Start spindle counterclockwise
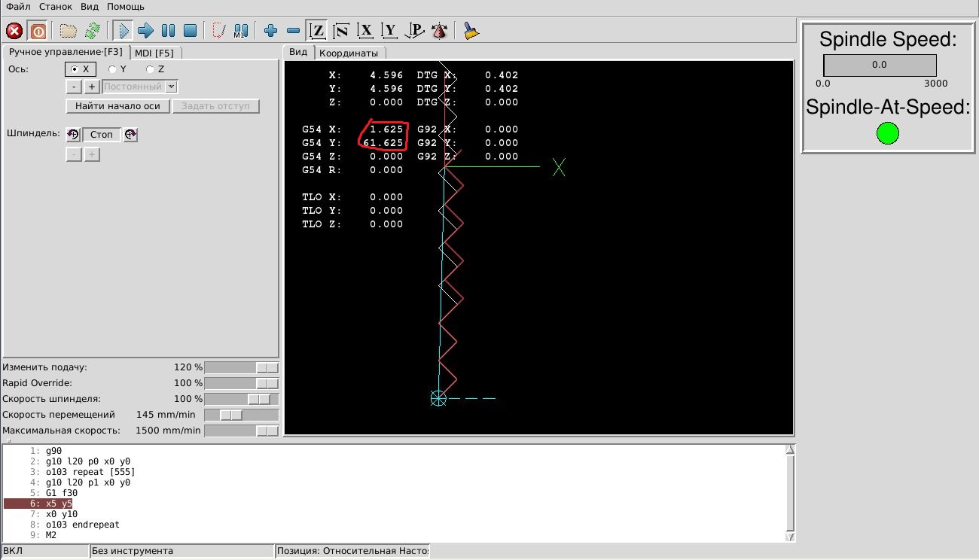Viewport: 979px width, 560px height. click(x=73, y=135)
